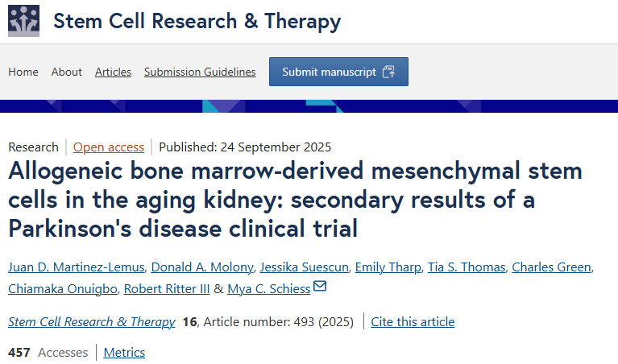Open the Home navigation item
Image resolution: width=618 pixels, height=364 pixels.
(23, 72)
